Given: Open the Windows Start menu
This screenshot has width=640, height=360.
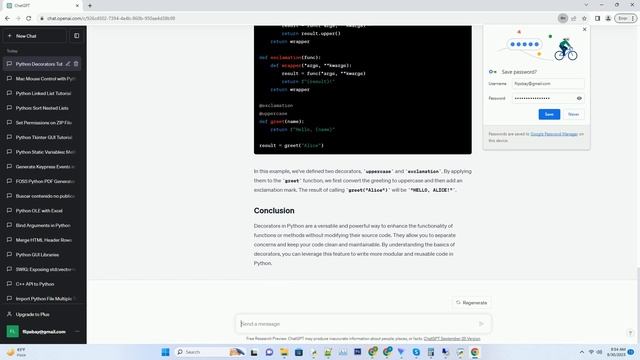Looking at the screenshot, I should (165, 352).
